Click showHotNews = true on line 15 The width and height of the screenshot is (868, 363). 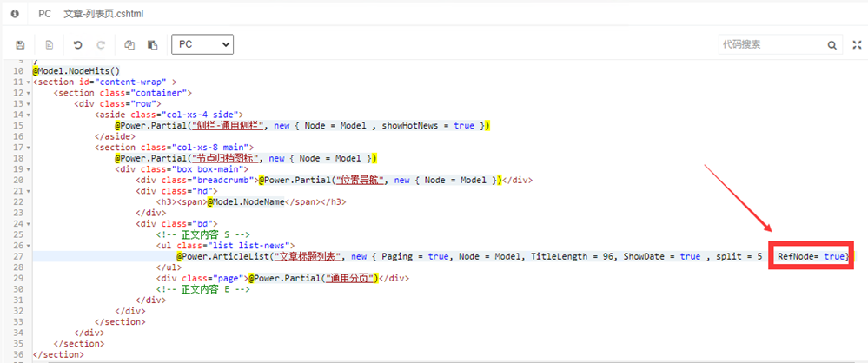pyautogui.click(x=427, y=126)
